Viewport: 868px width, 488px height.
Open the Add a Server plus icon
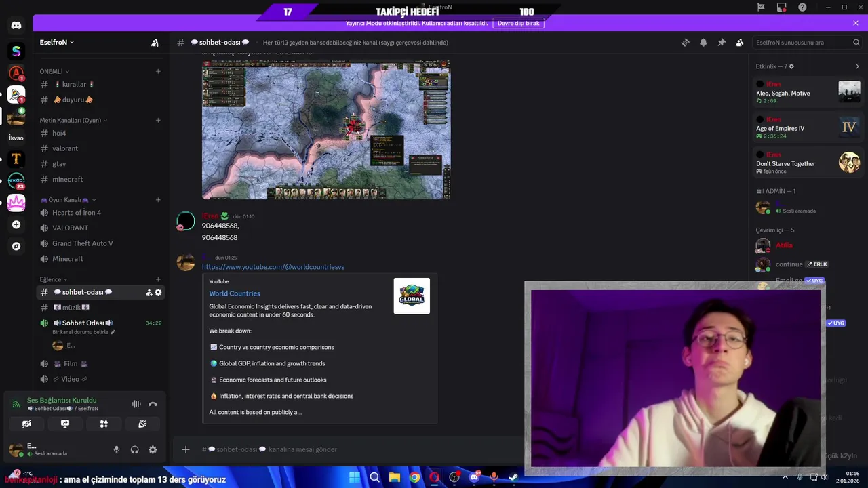coord(16,224)
